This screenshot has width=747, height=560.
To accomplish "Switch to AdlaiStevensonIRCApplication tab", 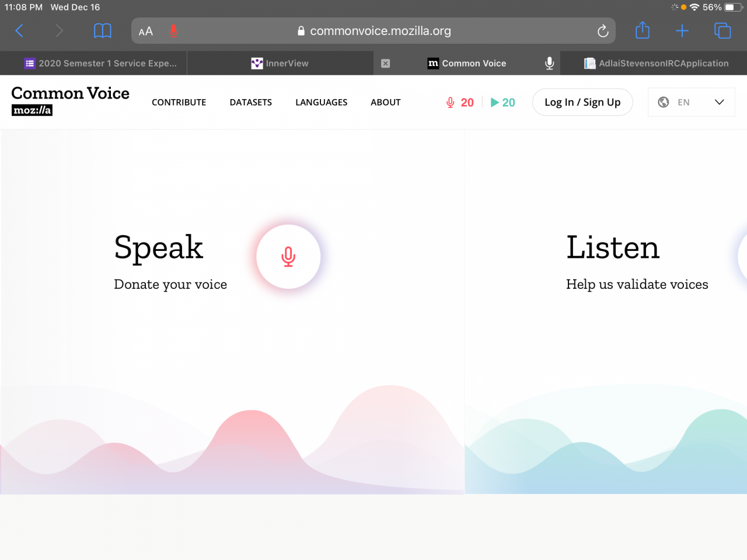I will [x=654, y=63].
